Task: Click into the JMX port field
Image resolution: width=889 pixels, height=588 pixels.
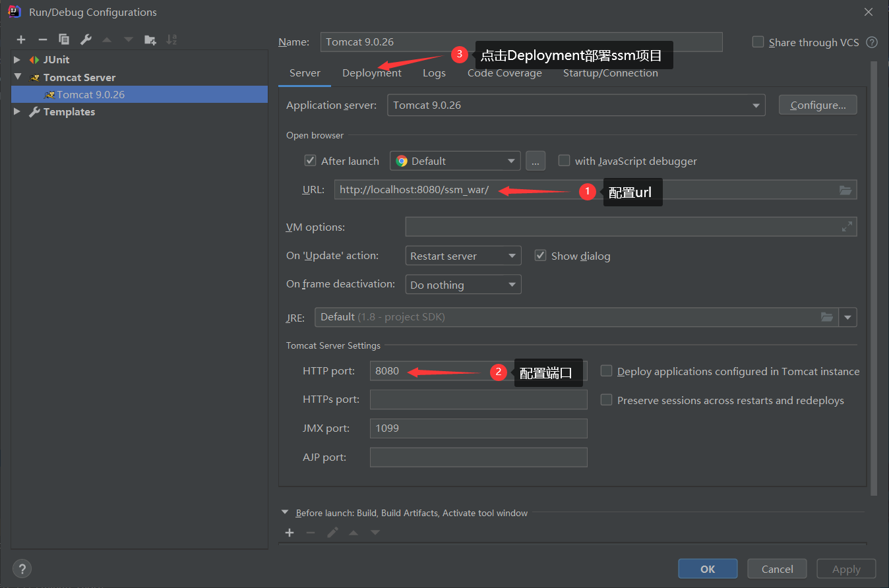Action: 478,428
